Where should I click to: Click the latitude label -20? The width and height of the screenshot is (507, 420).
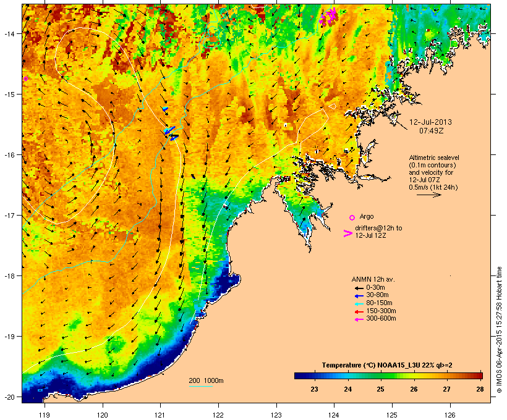[9, 397]
